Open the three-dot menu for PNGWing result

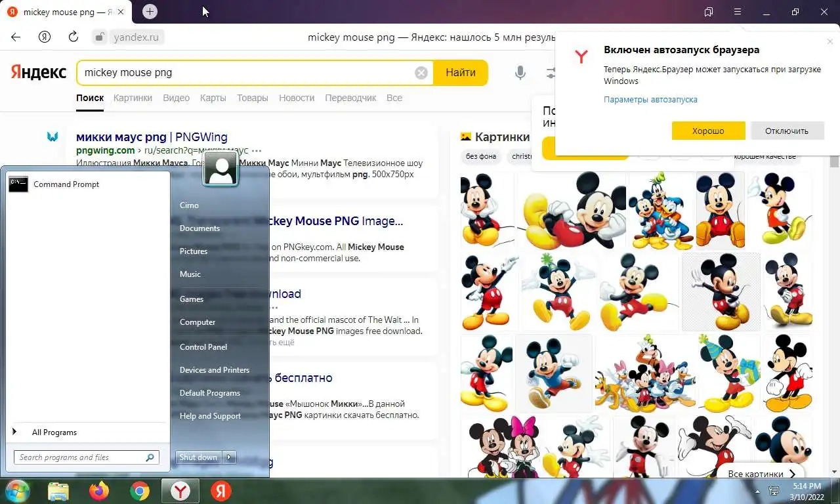257,150
